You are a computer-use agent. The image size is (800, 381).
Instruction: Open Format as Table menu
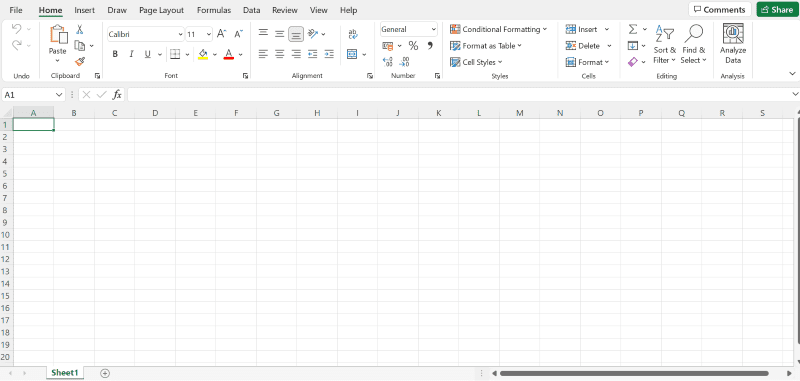486,45
